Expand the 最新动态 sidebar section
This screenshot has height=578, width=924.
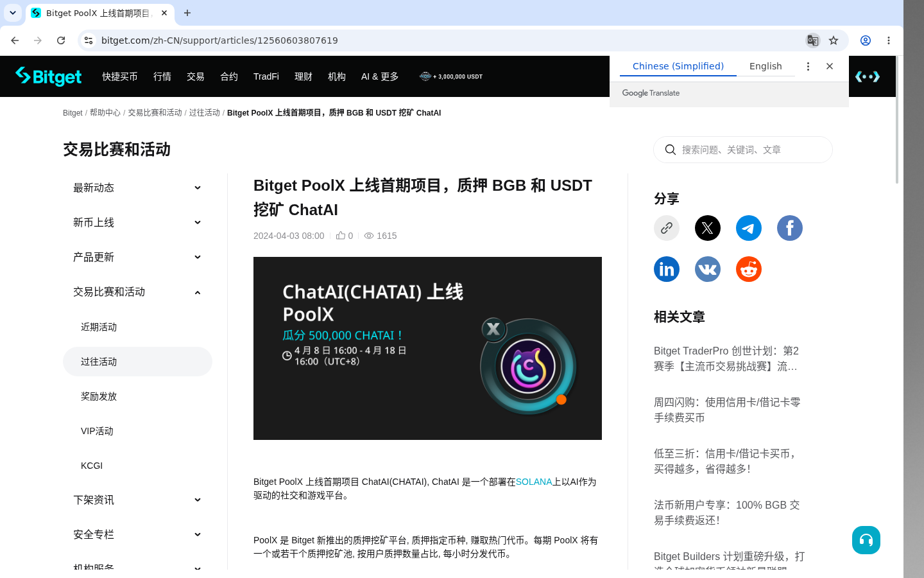click(137, 188)
